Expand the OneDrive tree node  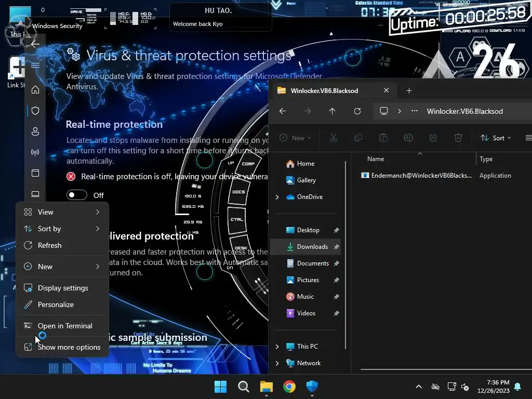coord(277,197)
